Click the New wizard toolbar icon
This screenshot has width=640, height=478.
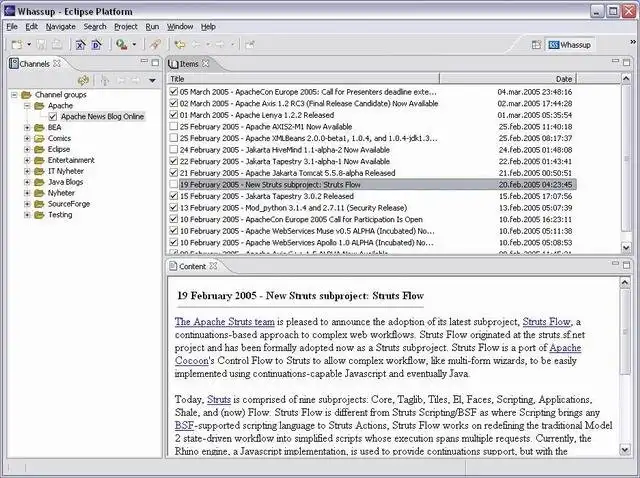tap(17, 44)
